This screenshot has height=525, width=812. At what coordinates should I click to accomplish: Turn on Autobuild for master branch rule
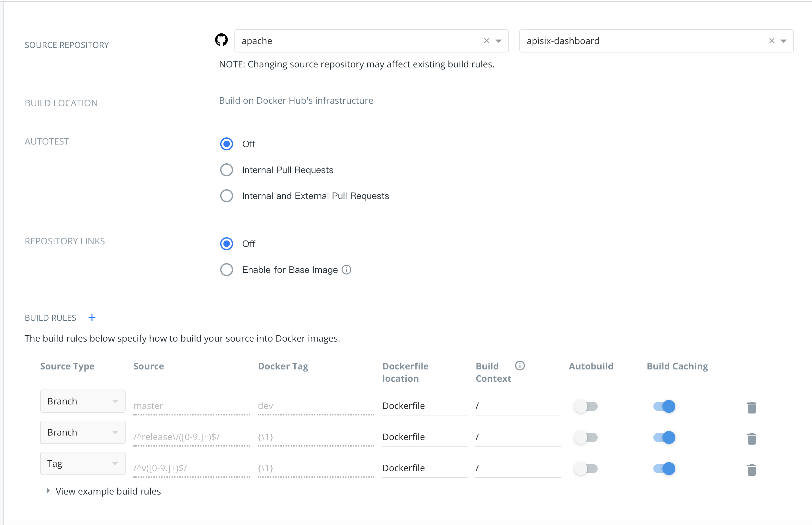click(x=585, y=406)
